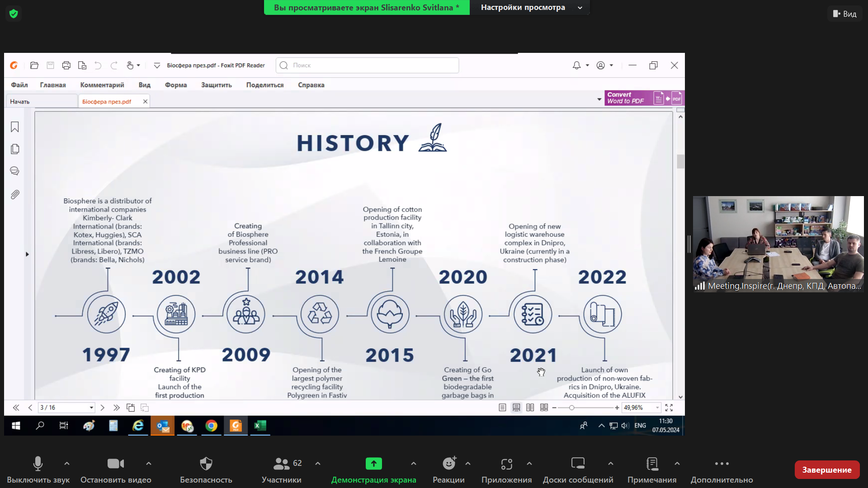
Task: Open the Поделиться tab
Action: pos(265,85)
